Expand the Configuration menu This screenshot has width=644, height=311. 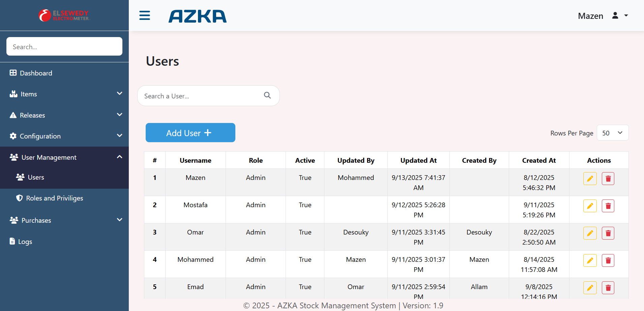[64, 136]
